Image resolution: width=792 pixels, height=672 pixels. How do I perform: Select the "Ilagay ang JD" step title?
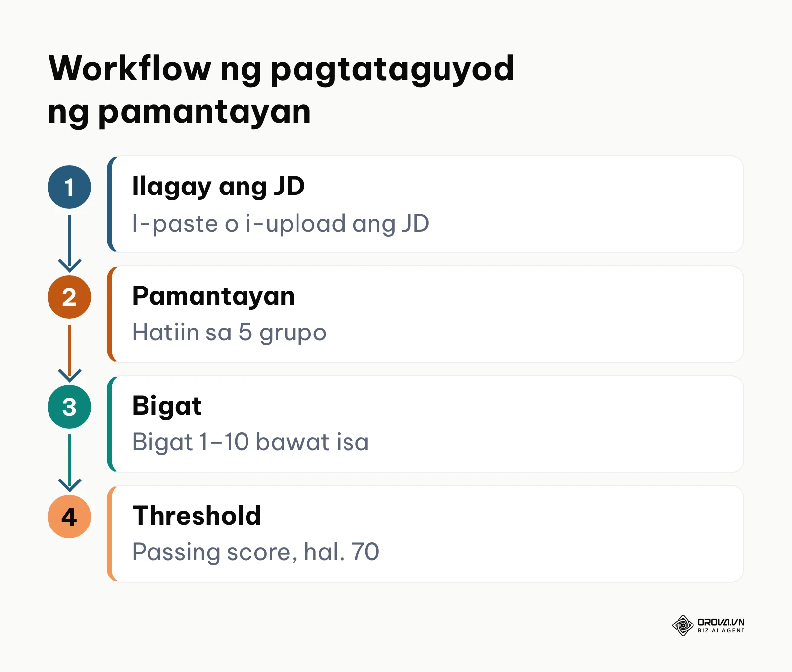click(218, 187)
